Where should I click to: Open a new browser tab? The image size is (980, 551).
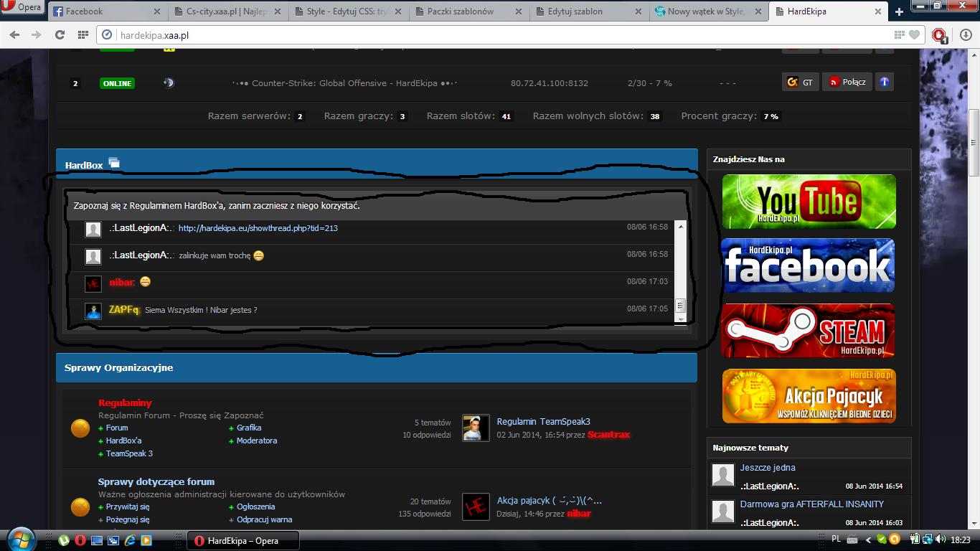pos(900,11)
